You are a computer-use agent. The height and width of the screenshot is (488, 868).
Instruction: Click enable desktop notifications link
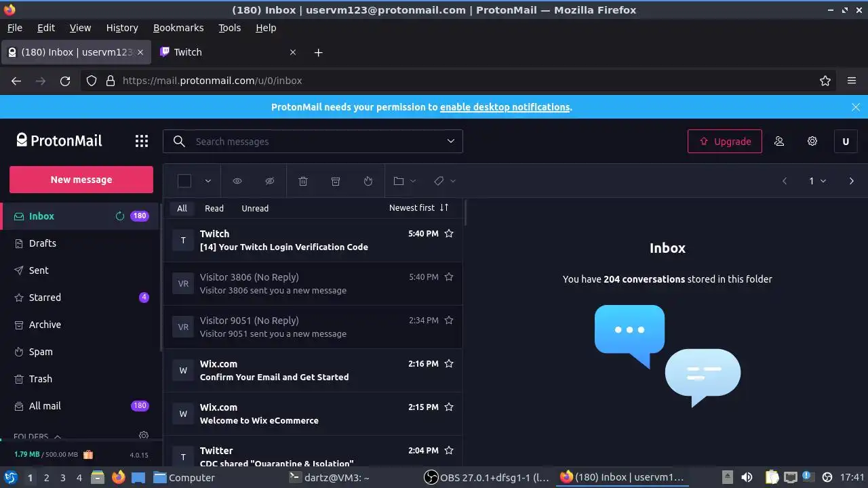pyautogui.click(x=505, y=107)
